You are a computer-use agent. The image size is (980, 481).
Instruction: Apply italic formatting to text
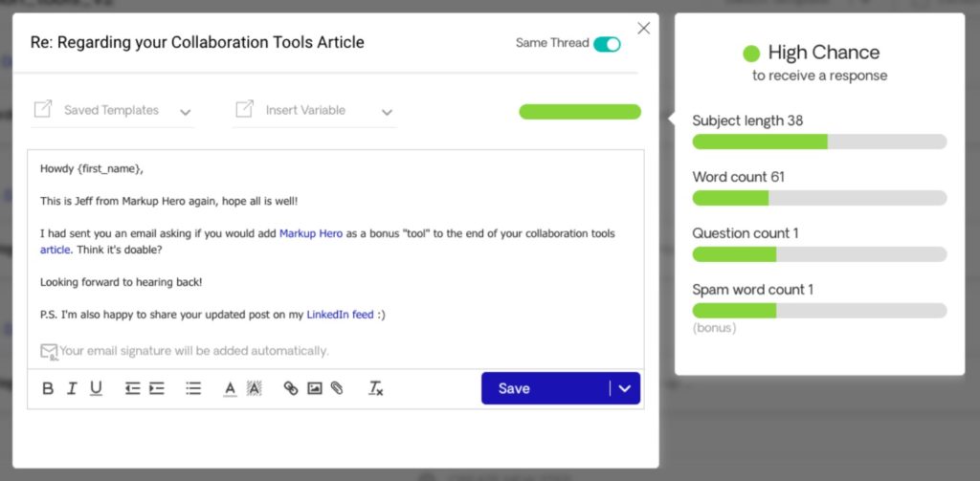click(72, 388)
